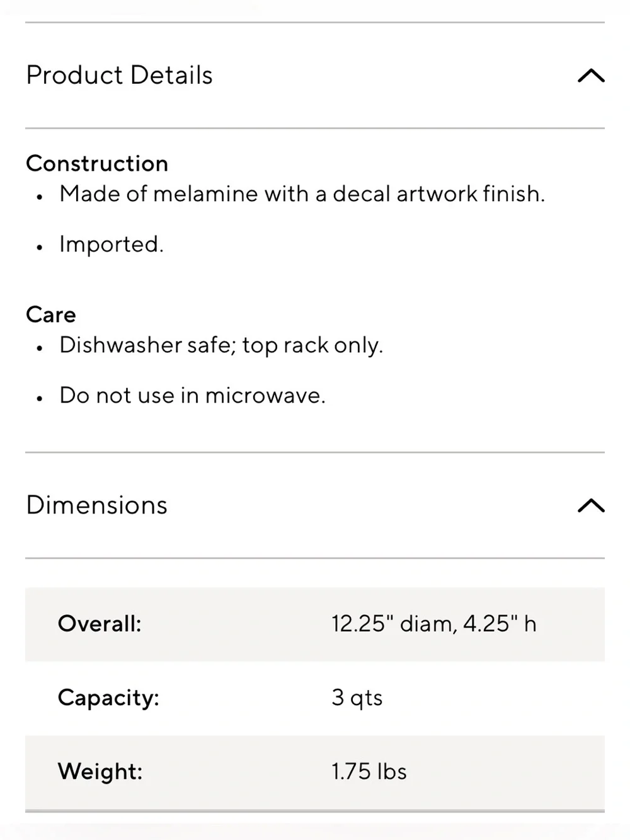Click the melamine decal artwork bullet
This screenshot has height=840, width=630.
click(302, 193)
